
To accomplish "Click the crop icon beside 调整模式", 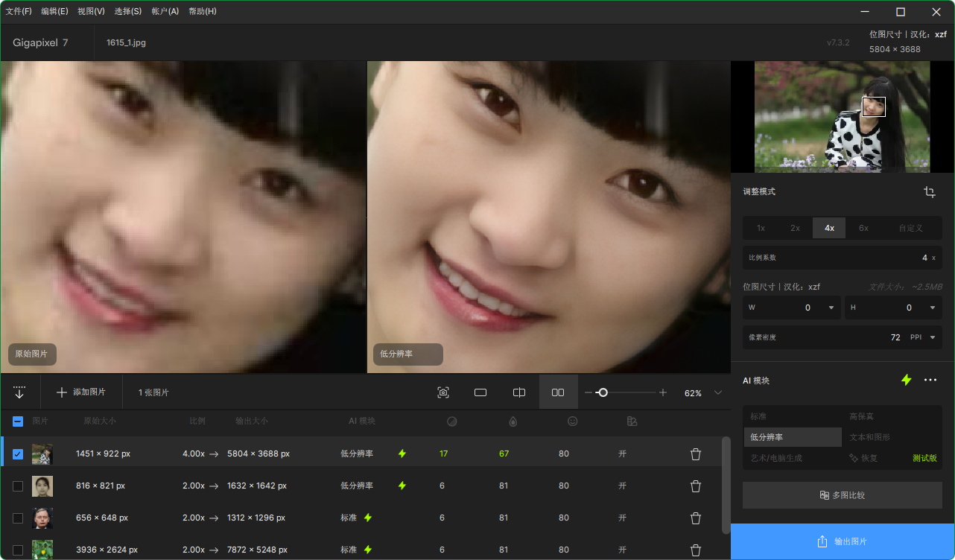I will [x=929, y=192].
